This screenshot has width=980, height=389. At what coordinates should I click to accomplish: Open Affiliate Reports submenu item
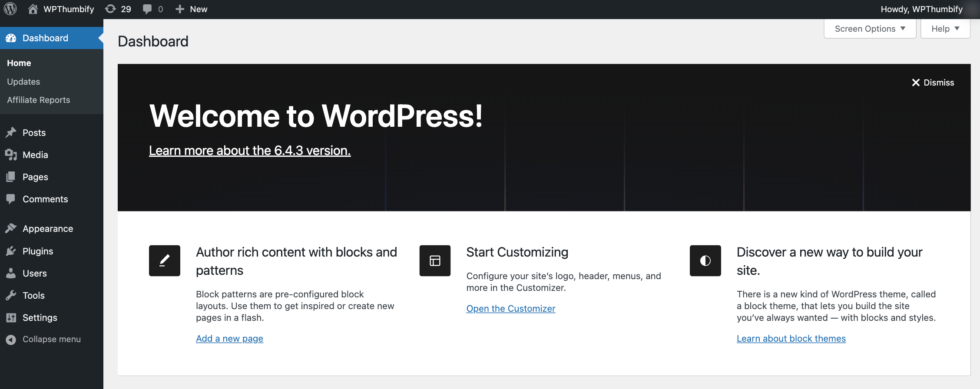click(x=39, y=100)
